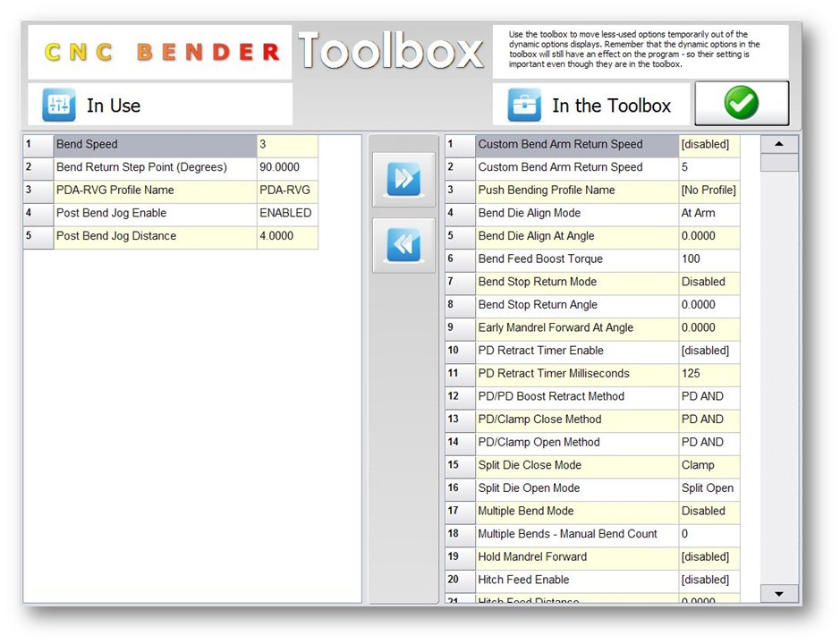The image size is (840, 644).
Task: Click the double right arrow move-to-toolbox button
Action: (x=403, y=179)
